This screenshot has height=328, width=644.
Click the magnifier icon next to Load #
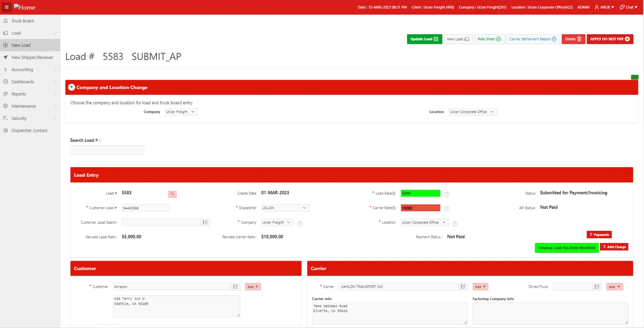(x=172, y=194)
